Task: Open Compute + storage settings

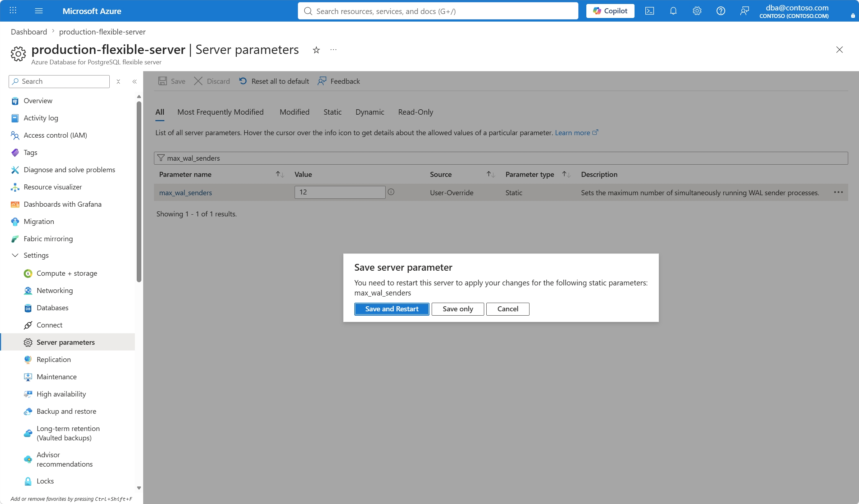Action: pyautogui.click(x=67, y=273)
